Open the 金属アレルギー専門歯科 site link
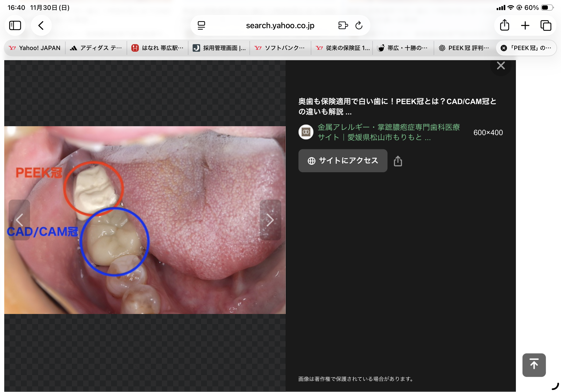This screenshot has width=561, height=392. [388, 132]
